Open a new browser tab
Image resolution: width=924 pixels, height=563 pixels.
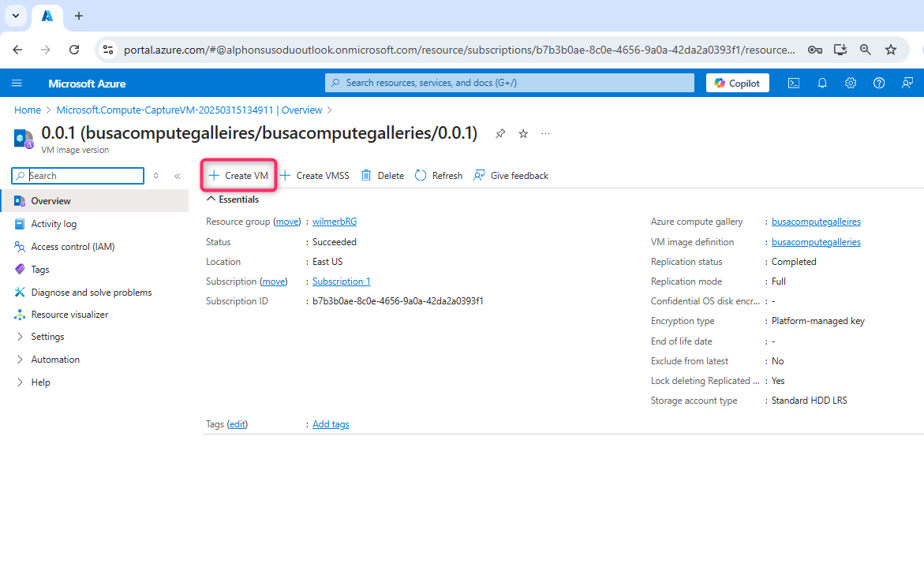[79, 16]
